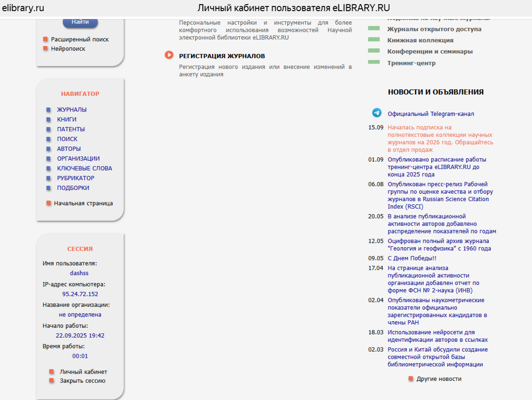
Task: Click the orange bullet beside Нейропоиск
Action: pos(46,48)
